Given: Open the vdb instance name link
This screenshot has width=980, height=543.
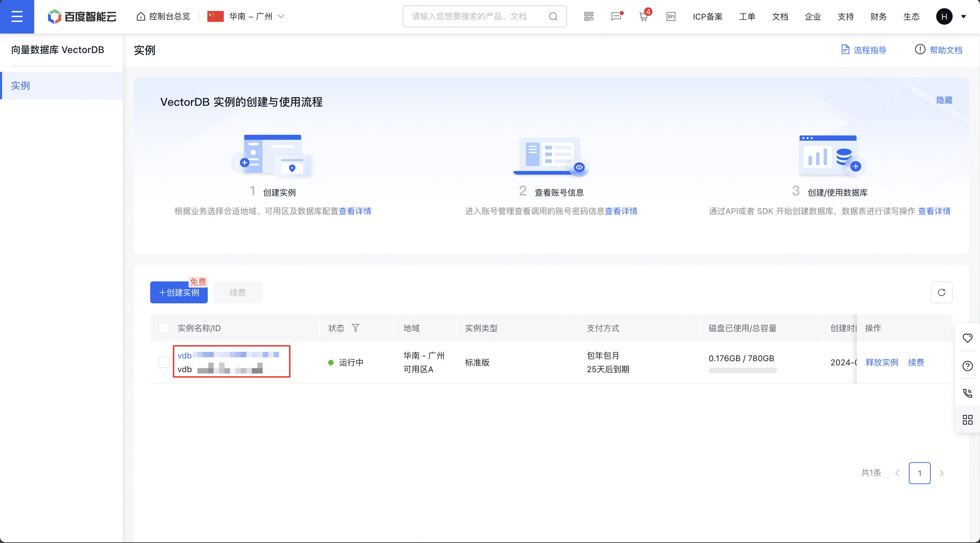Looking at the screenshot, I should coord(228,355).
